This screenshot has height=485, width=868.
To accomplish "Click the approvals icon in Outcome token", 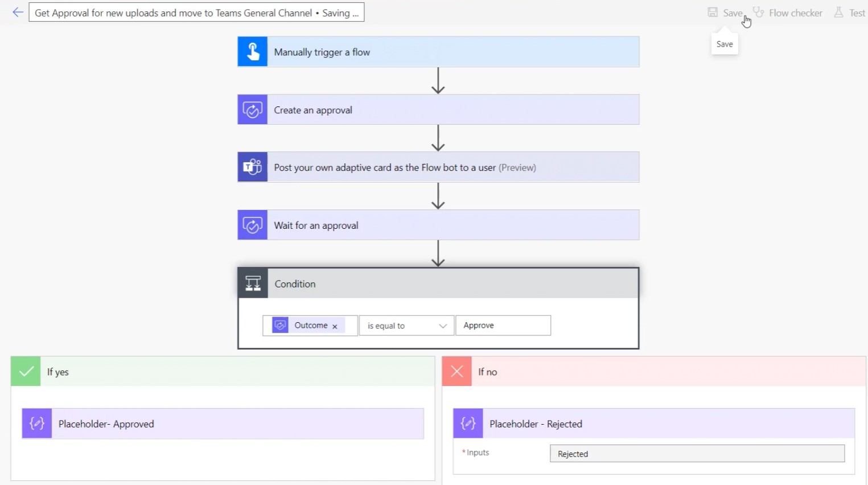I will click(x=280, y=325).
